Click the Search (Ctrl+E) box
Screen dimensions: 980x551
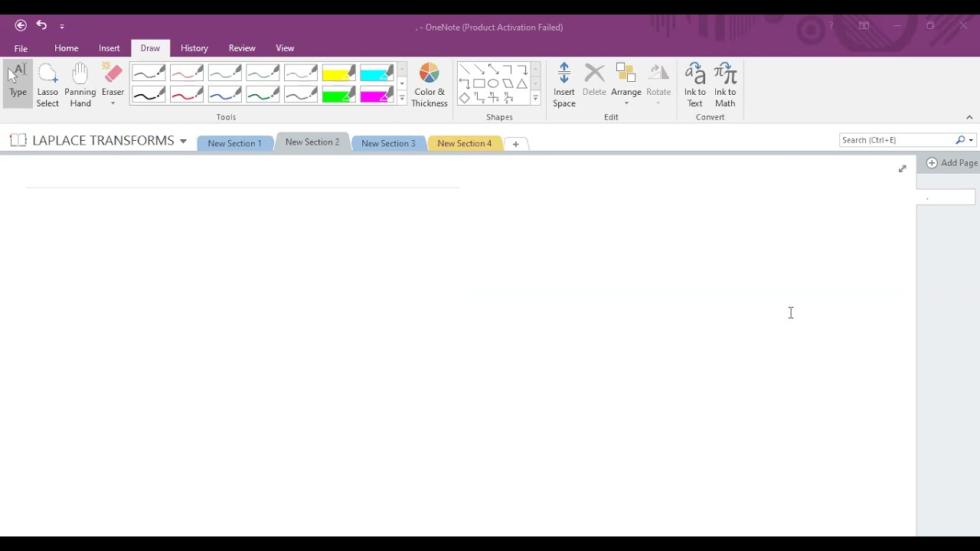click(897, 140)
